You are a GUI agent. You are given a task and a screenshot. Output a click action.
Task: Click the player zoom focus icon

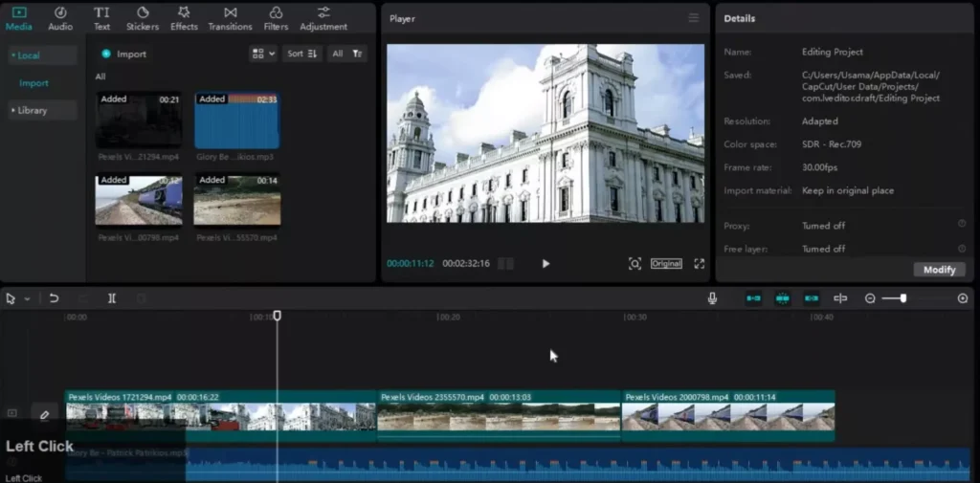[x=635, y=264]
